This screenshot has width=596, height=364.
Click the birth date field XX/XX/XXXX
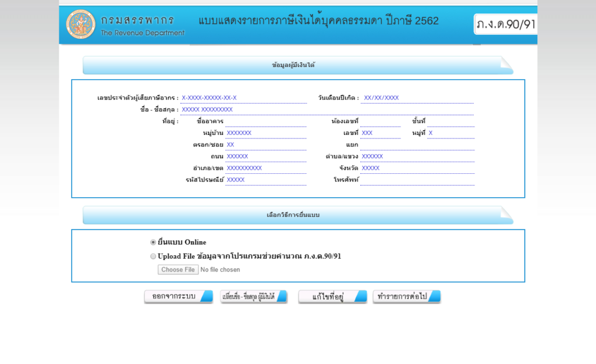click(417, 98)
